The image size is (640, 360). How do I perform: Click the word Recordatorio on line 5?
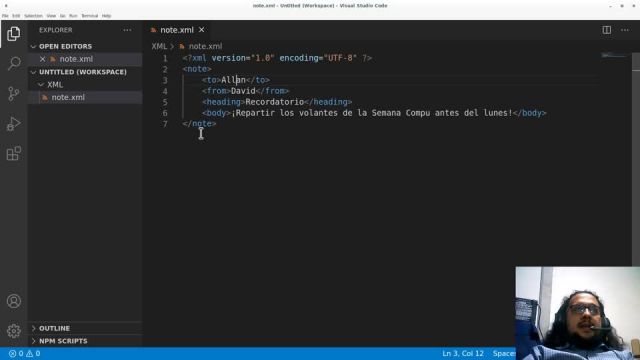coord(275,102)
